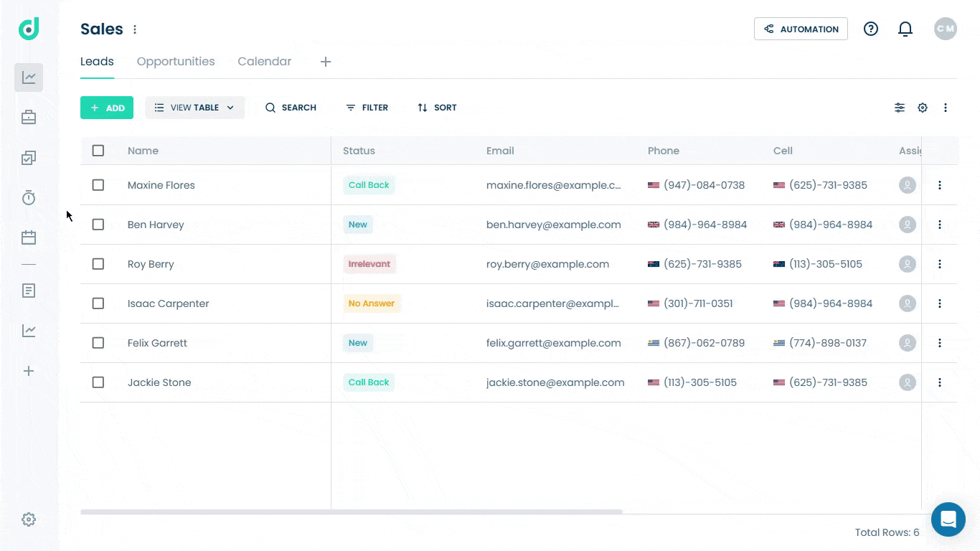Viewport: 980px width, 551px height.
Task: Open Roy Berry's Irrelevant status dropdown
Action: pyautogui.click(x=369, y=264)
